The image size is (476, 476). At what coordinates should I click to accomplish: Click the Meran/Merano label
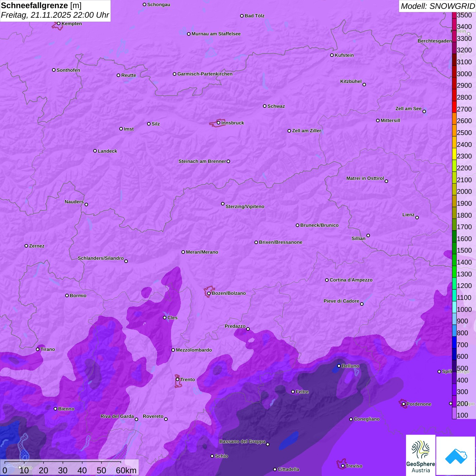[202, 252]
